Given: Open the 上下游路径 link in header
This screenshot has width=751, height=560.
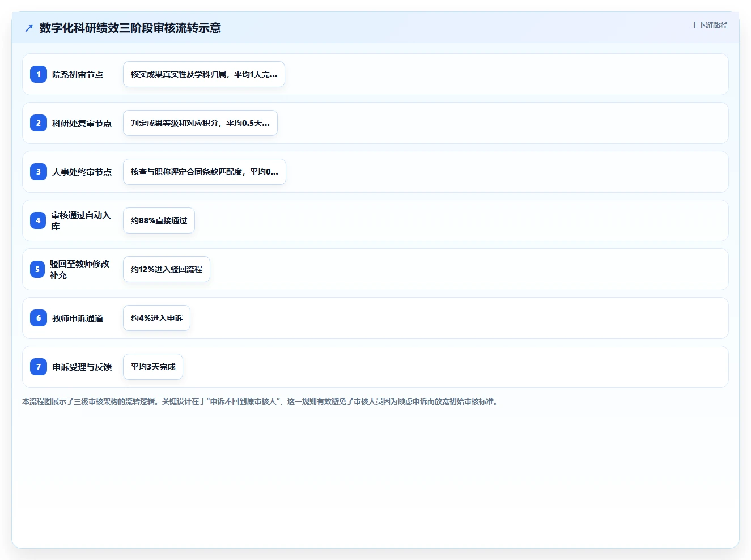Looking at the screenshot, I should pyautogui.click(x=709, y=25).
